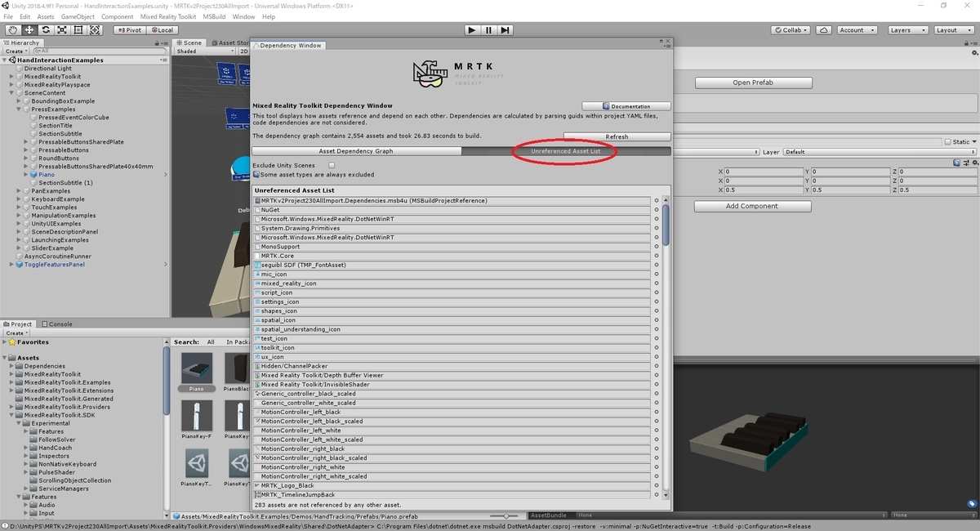The width and height of the screenshot is (980, 531).
Task: Switch to the Unreferenced Asset List tab
Action: pos(566,151)
